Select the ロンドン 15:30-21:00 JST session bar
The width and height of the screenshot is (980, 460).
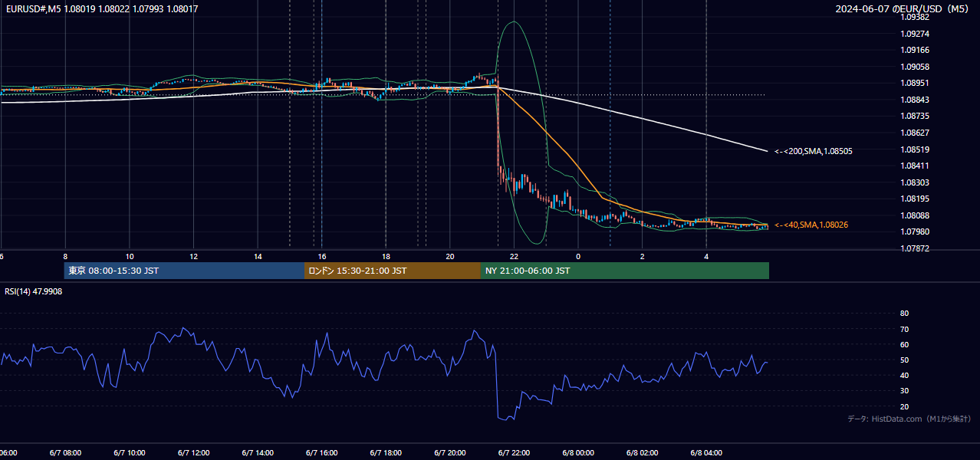393,271
